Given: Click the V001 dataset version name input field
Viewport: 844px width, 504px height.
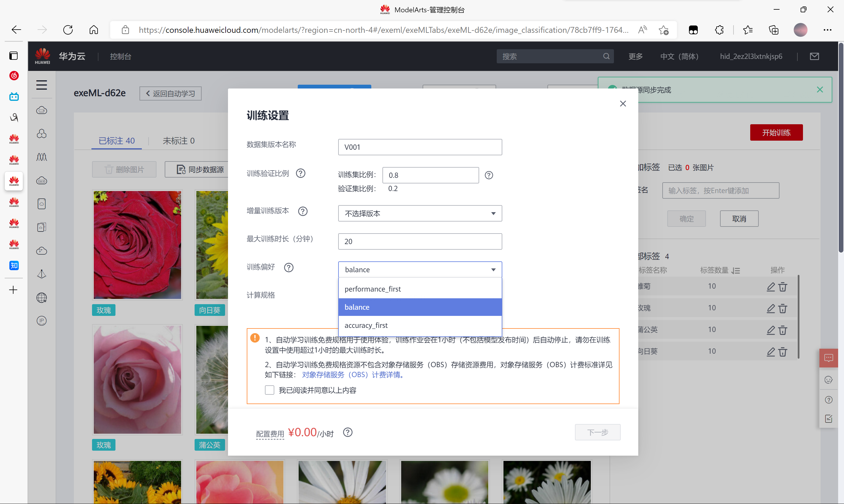Looking at the screenshot, I should pyautogui.click(x=420, y=147).
